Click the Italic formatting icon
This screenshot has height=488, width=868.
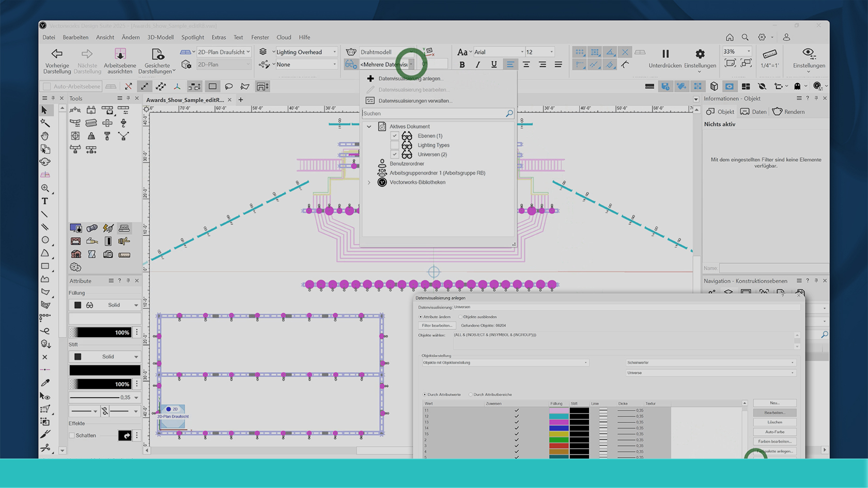coord(478,65)
